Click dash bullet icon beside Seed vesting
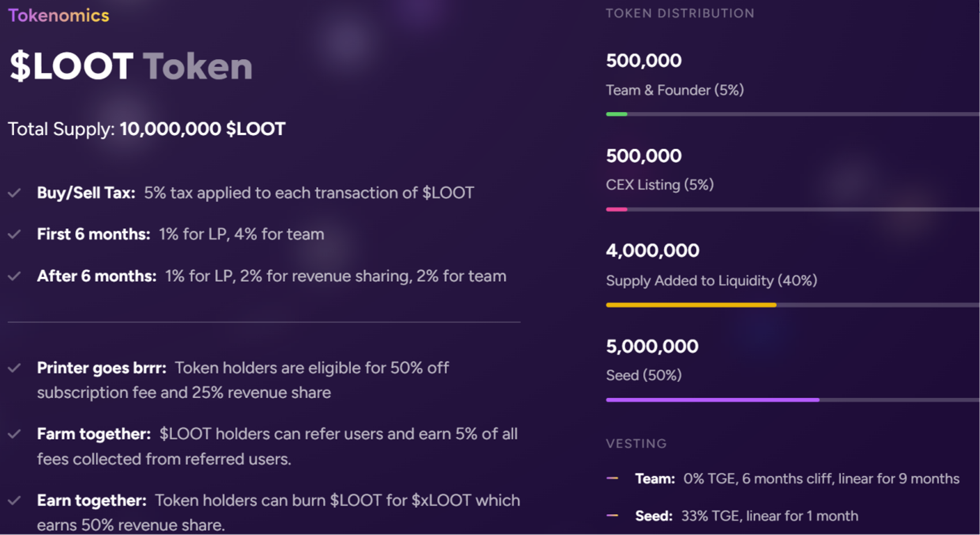Viewport: 980px width, 535px height. [612, 515]
